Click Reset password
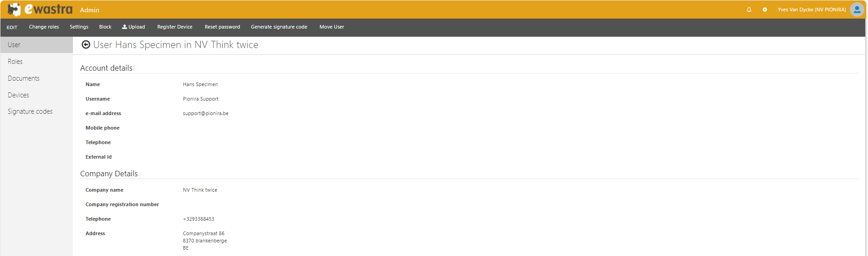The height and width of the screenshot is (256, 868). [x=222, y=27]
